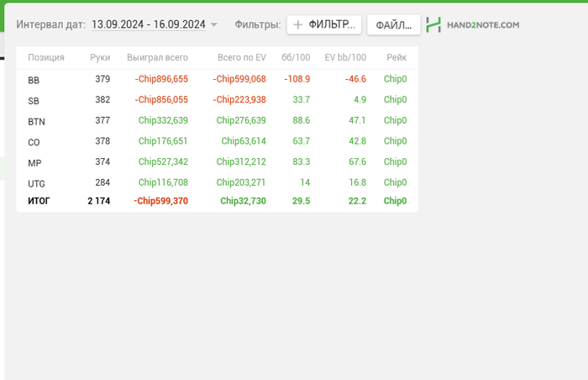Click the date range 13.09.2024 - 16.09.2024
This screenshot has width=588, height=380.
[x=149, y=25]
